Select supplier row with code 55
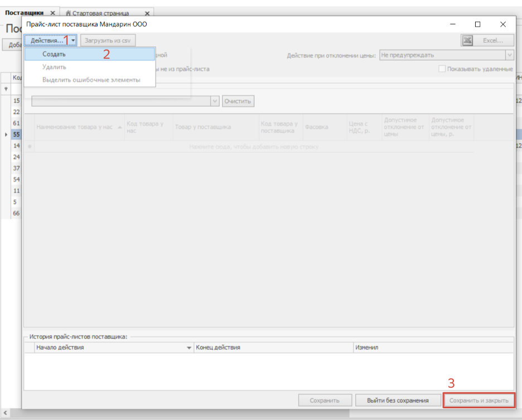Image resolution: width=522 pixels, height=420 pixels. pos(16,135)
